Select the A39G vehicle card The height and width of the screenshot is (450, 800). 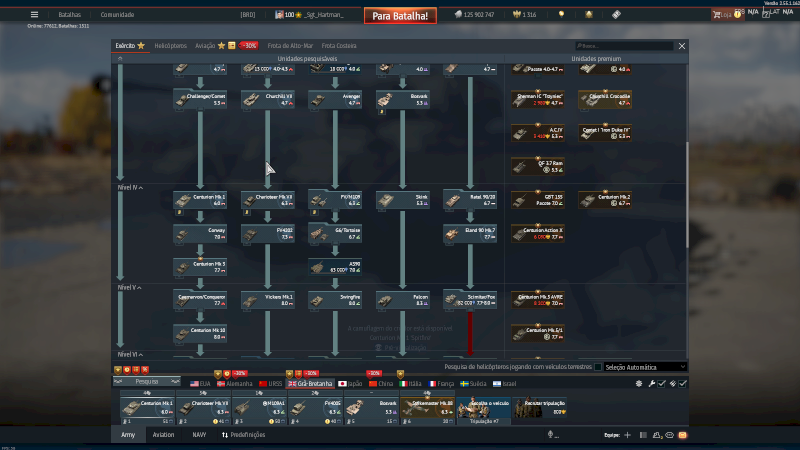click(335, 267)
